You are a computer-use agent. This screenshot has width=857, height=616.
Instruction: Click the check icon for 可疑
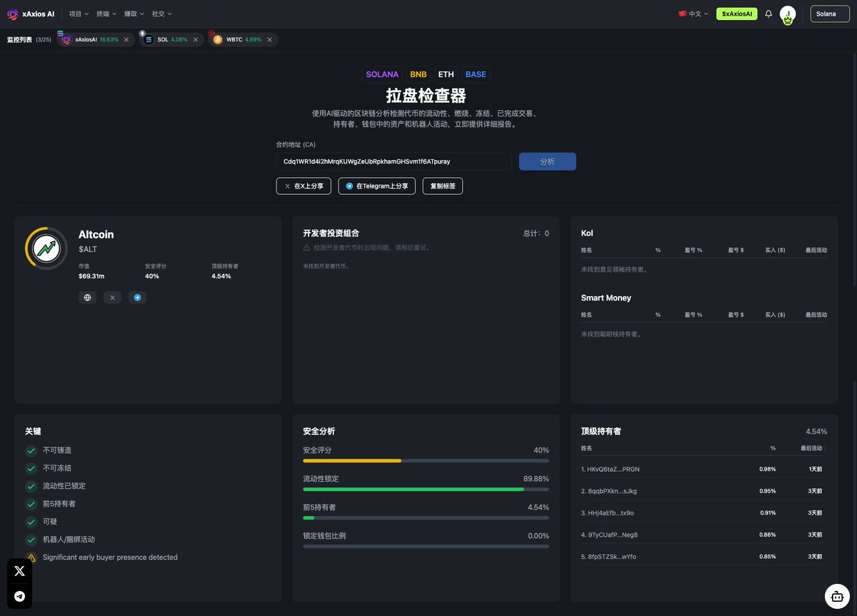[x=31, y=522]
